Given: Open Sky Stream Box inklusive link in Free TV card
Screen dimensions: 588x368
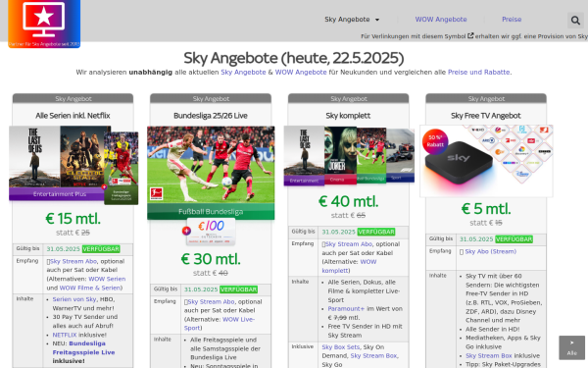Looking at the screenshot, I should click(489, 355).
